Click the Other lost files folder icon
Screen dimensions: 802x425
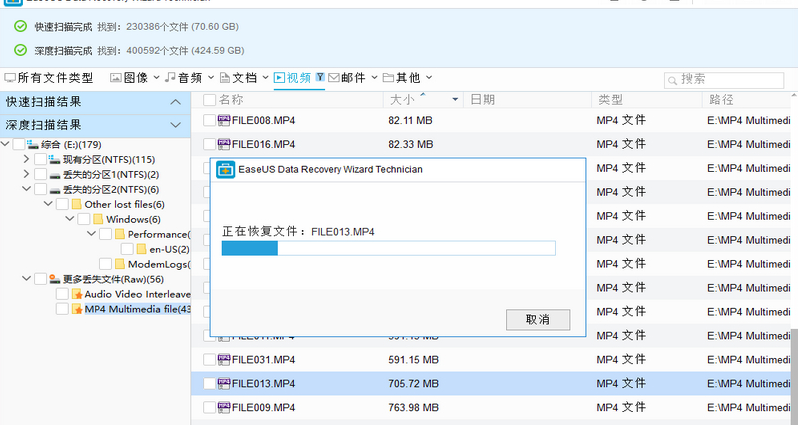[77, 205]
